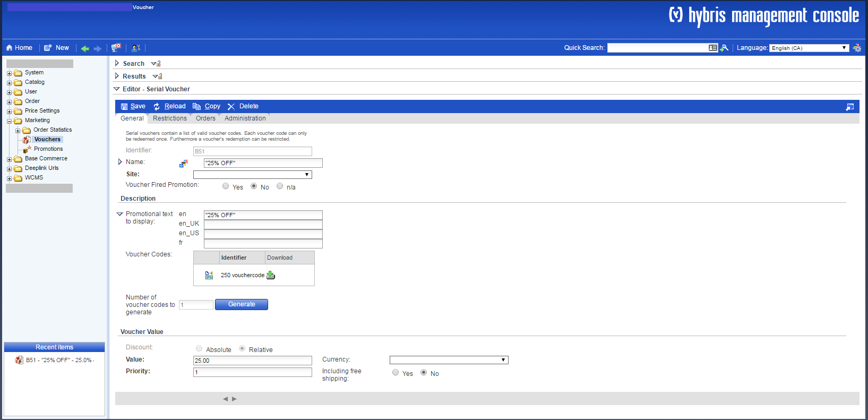The width and height of the screenshot is (868, 420).
Task: Select No for Including free shipping
Action: [x=424, y=373]
